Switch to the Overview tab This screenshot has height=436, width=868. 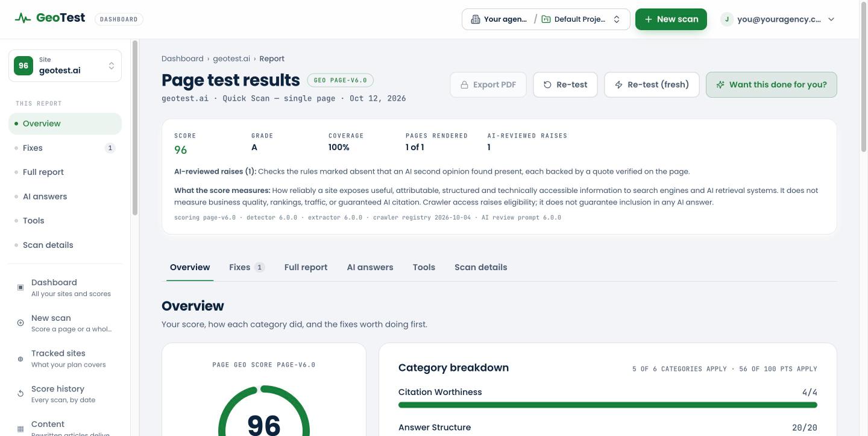pos(190,267)
